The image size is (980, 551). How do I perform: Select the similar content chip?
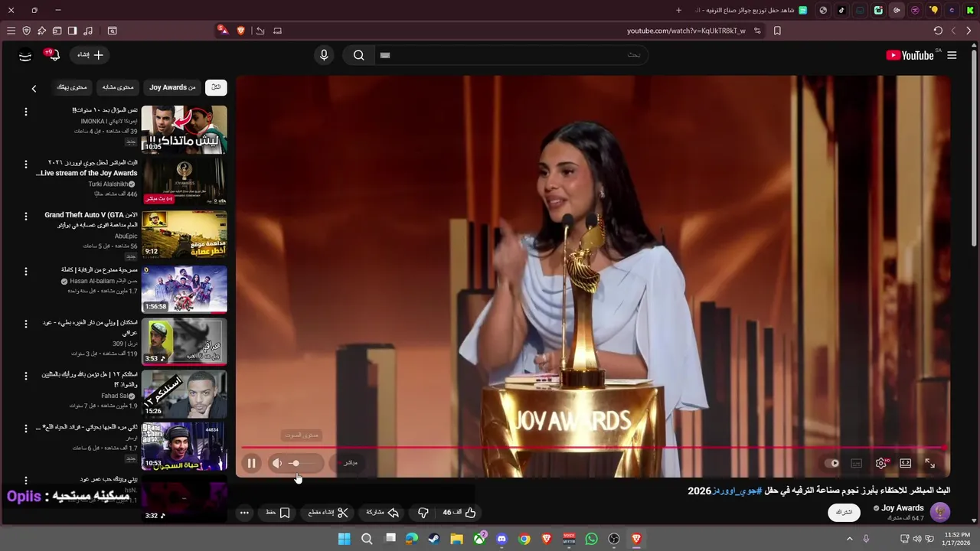point(118,87)
